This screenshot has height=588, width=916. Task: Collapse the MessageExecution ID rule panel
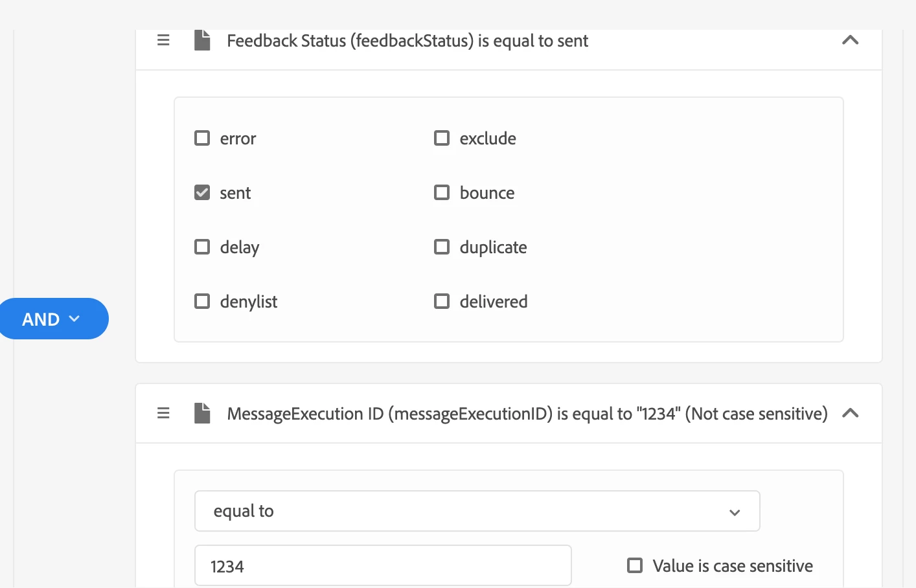(x=850, y=413)
